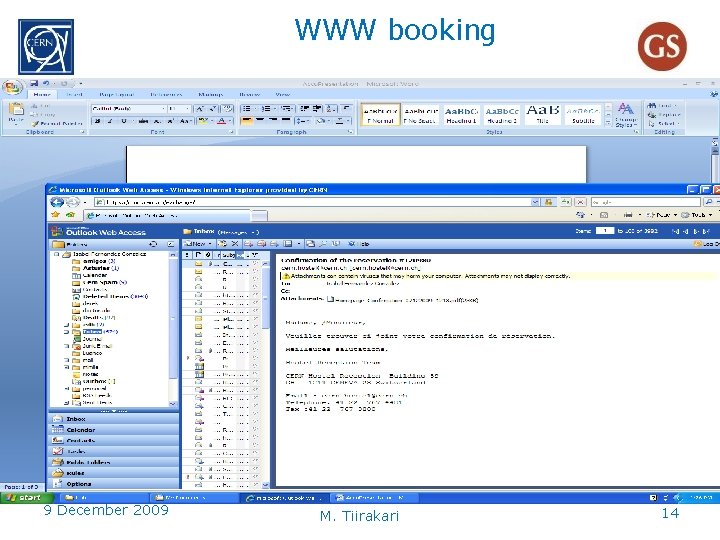Screen dimensions: 720x540
Task: Expand the Word styles gallery More arrow
Action: pos(608,122)
